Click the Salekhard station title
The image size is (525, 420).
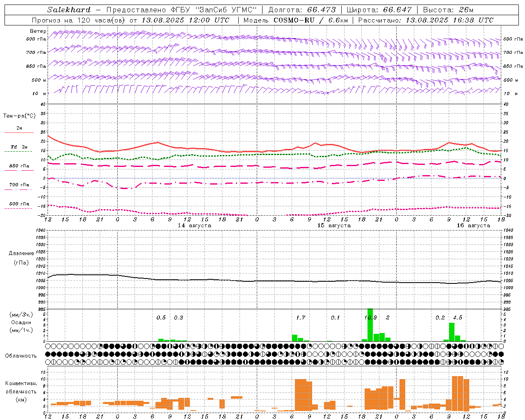69,10
